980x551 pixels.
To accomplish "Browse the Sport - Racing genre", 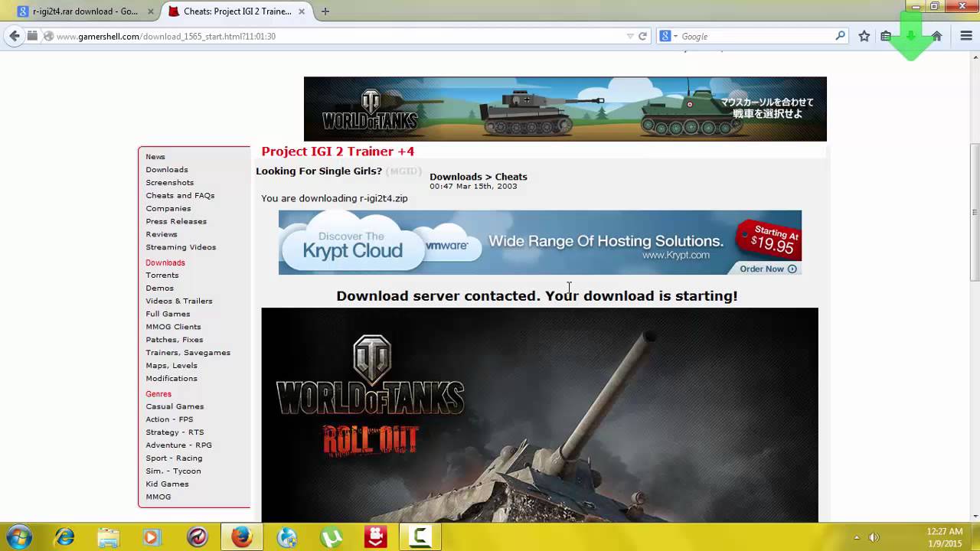I will pos(174,458).
